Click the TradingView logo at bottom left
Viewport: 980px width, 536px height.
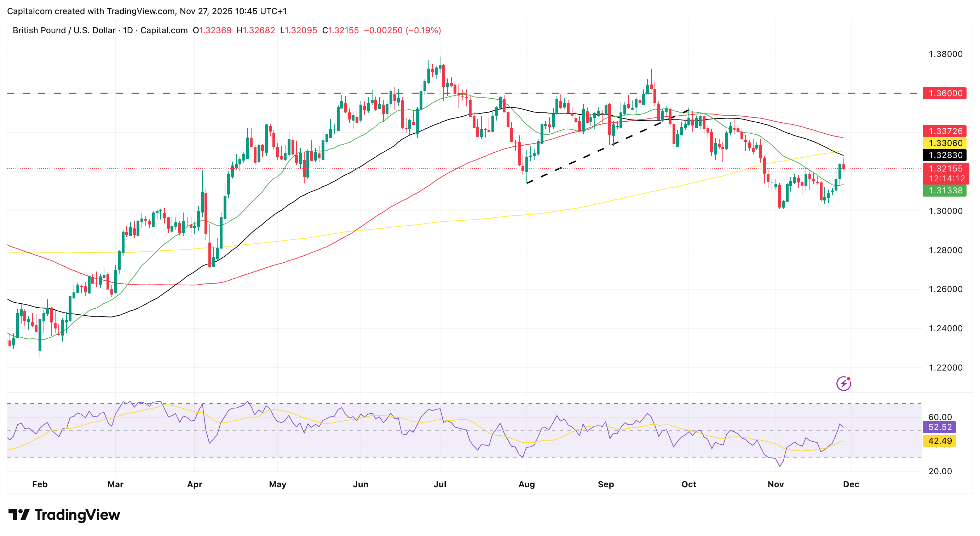pyautogui.click(x=64, y=515)
